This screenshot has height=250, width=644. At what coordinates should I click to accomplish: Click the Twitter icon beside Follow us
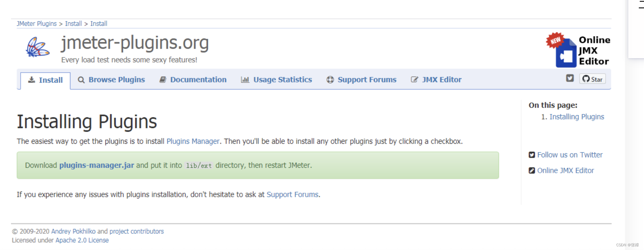pyautogui.click(x=532, y=155)
